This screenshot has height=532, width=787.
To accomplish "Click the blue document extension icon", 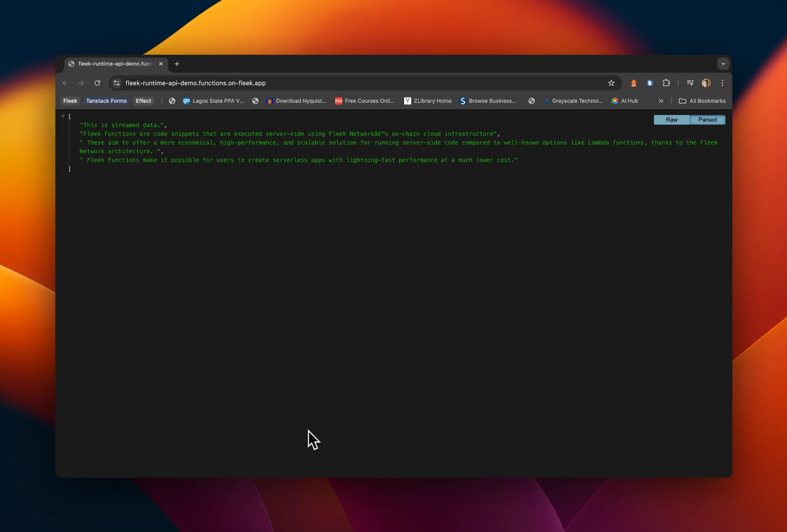I will click(x=650, y=83).
